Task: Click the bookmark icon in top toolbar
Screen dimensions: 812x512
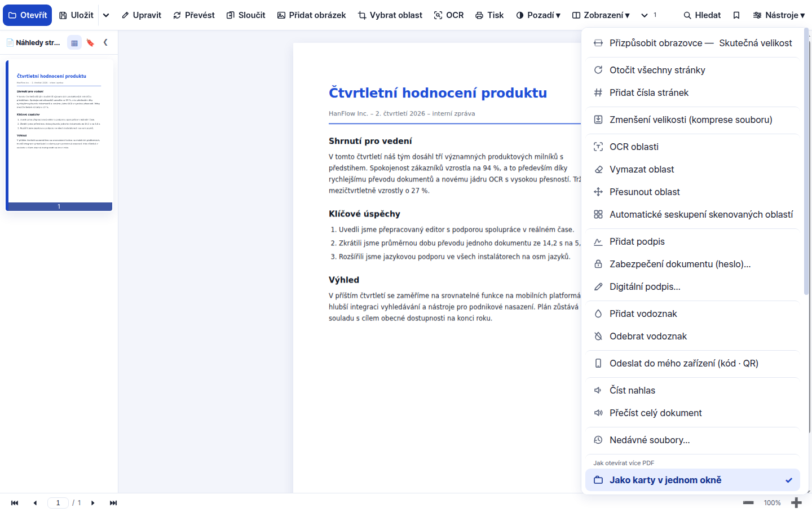Action: pyautogui.click(x=736, y=15)
